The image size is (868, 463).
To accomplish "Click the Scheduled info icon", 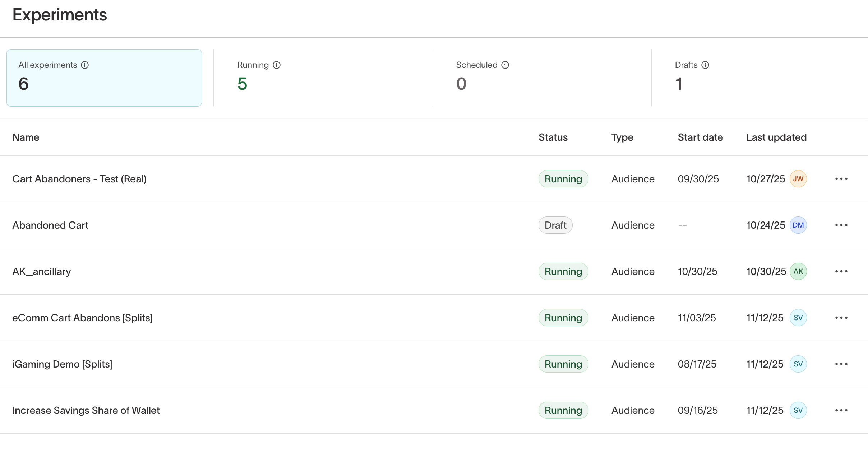I will (x=505, y=65).
